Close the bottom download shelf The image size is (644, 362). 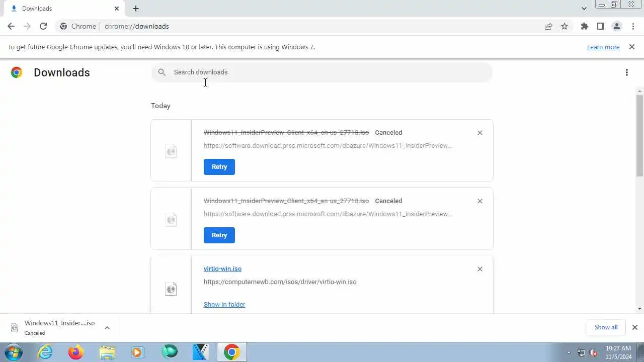(634, 327)
